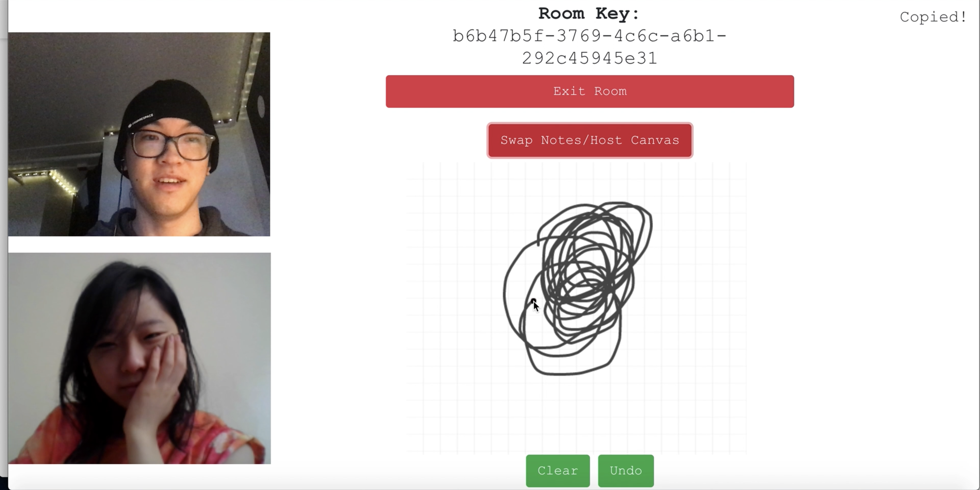This screenshot has width=980, height=490.
Task: Click the white gap between the two video feeds
Action: point(139,244)
